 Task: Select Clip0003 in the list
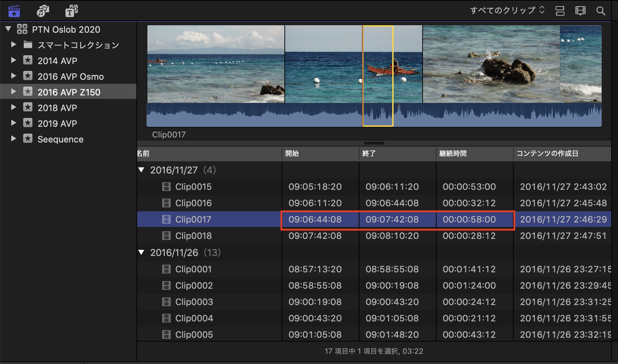[x=194, y=302]
